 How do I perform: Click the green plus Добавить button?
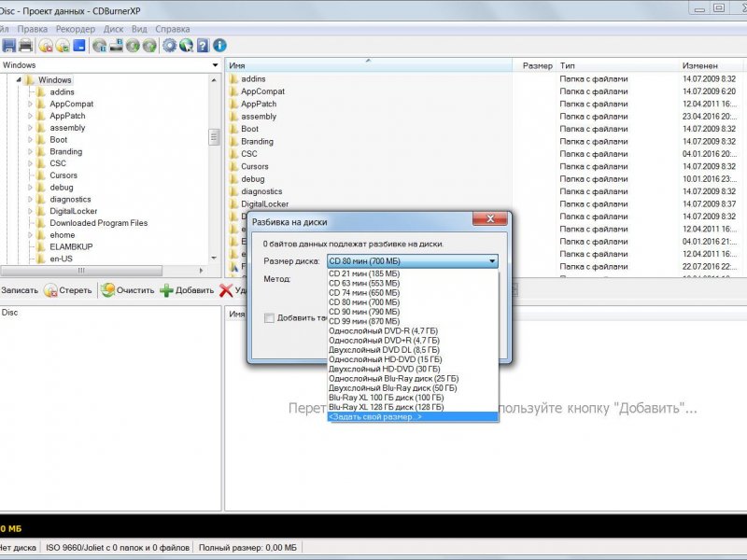(x=187, y=290)
